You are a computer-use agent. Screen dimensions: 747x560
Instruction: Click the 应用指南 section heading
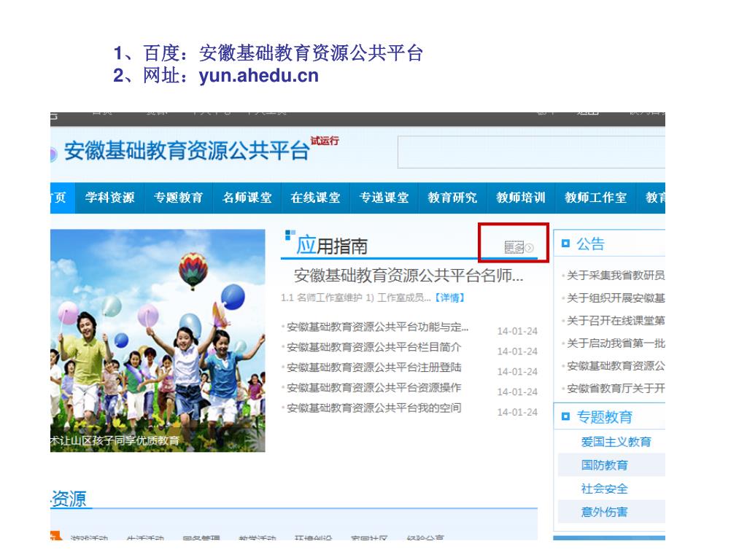(332, 246)
